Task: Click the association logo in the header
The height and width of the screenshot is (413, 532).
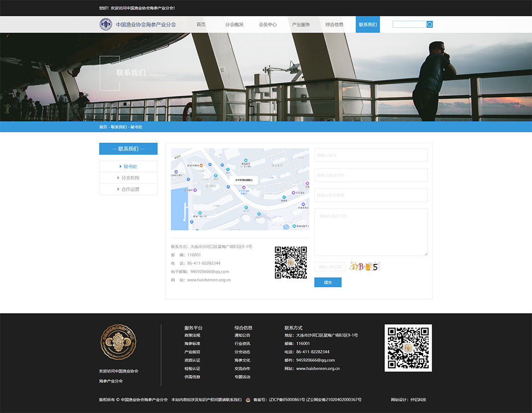Action: click(x=105, y=24)
